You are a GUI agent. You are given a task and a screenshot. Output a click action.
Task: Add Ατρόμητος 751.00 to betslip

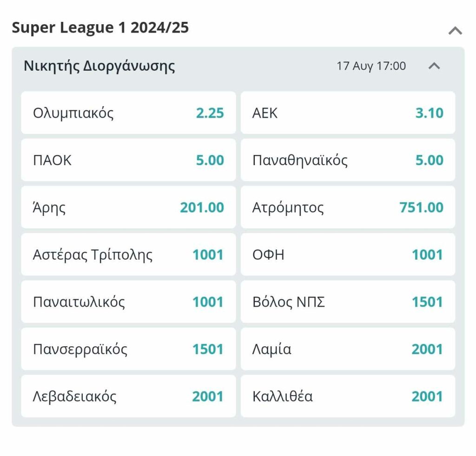[x=348, y=208]
